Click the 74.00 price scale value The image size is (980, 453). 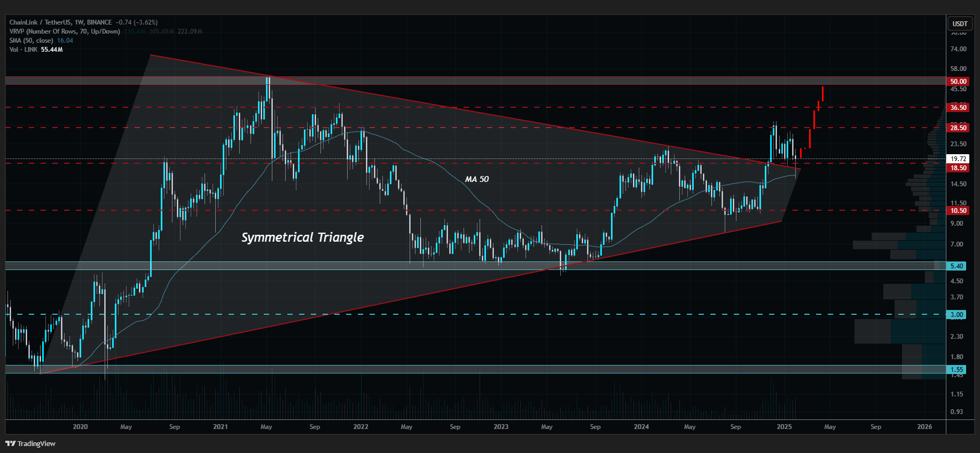tap(958, 49)
